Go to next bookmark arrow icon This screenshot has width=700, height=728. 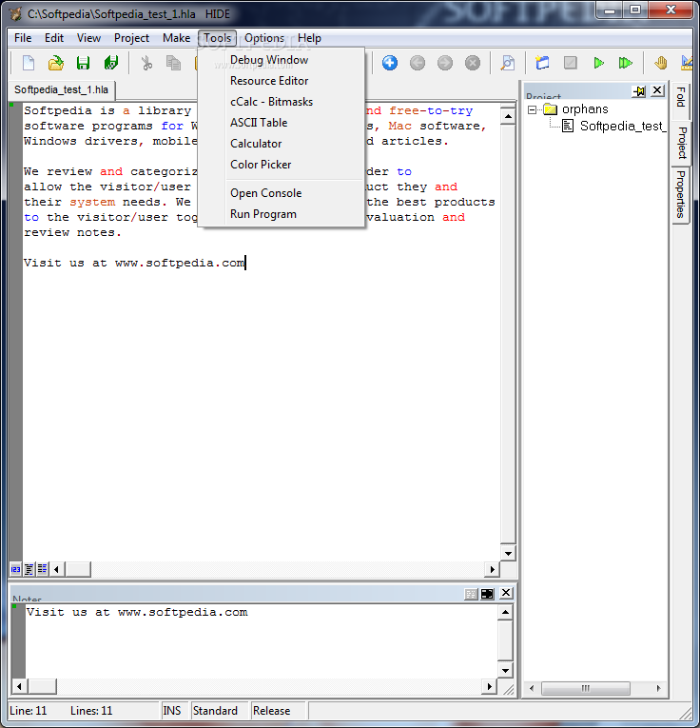point(444,63)
